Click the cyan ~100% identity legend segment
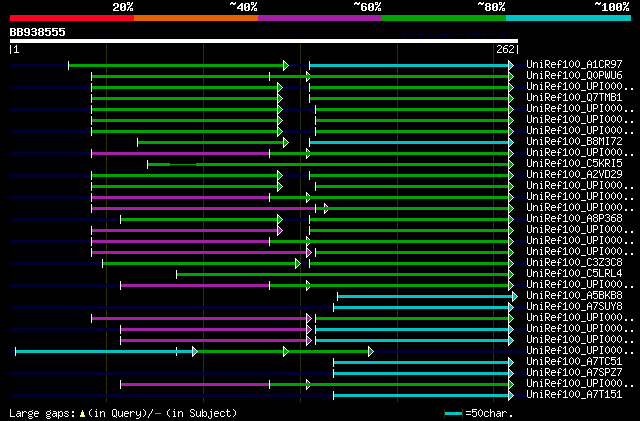Image resolution: width=640 pixels, height=421 pixels. click(x=569, y=18)
